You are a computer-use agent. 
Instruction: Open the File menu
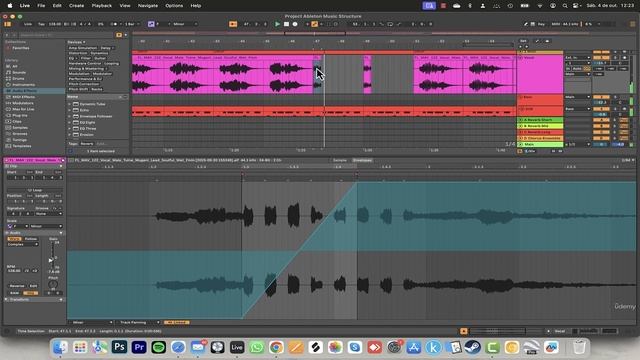pyautogui.click(x=41, y=6)
